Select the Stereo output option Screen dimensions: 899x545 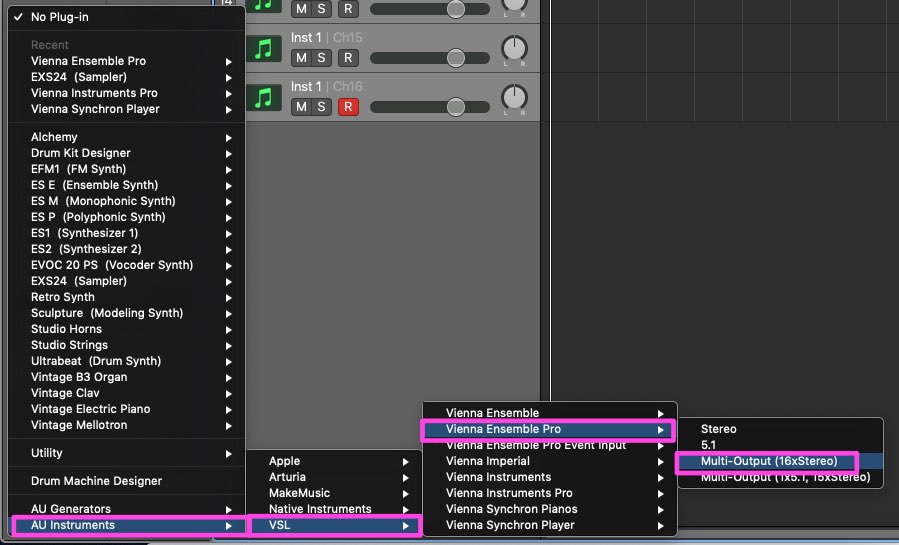(780, 429)
